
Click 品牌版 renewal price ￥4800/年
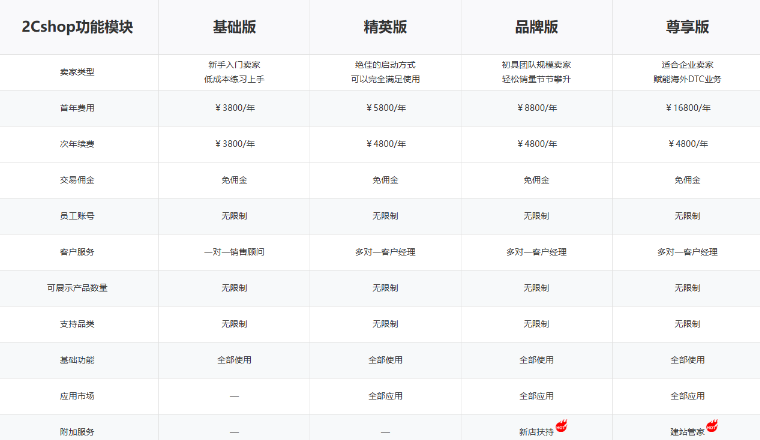click(537, 144)
